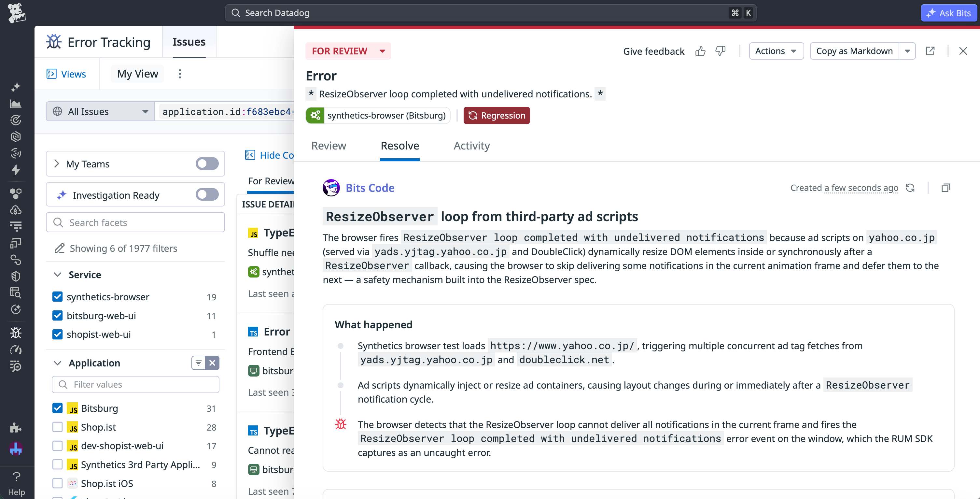Click the Search Datadog field
This screenshot has height=499, width=980.
[490, 13]
